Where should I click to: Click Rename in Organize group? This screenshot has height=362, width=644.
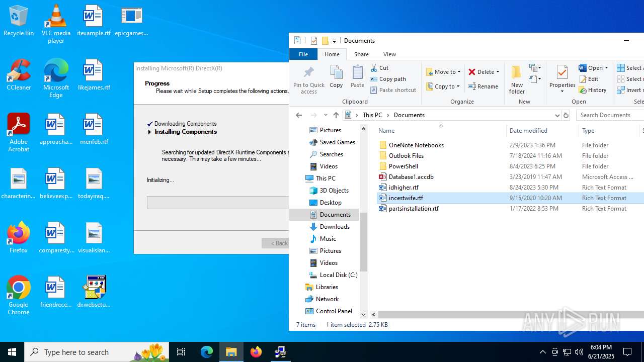point(483,86)
